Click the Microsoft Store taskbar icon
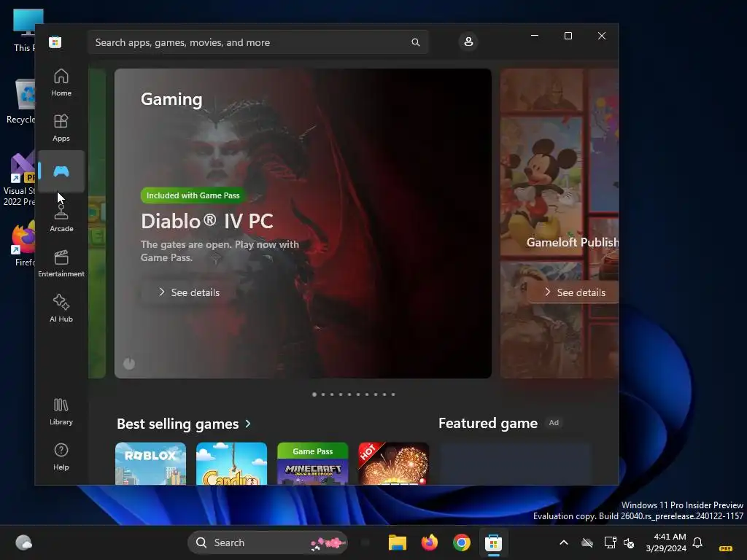This screenshot has width=747, height=560. (494, 542)
